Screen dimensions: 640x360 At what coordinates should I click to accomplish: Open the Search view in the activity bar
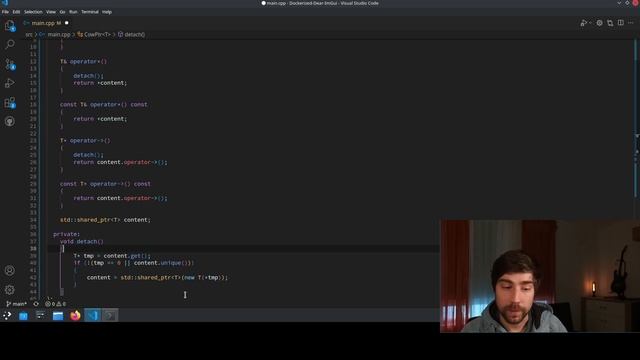click(10, 44)
